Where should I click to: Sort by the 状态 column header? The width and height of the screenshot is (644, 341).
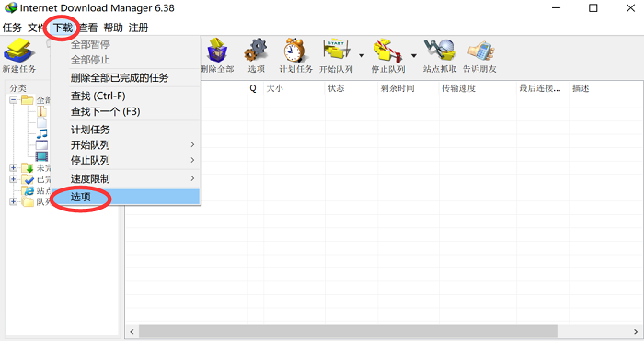point(351,88)
